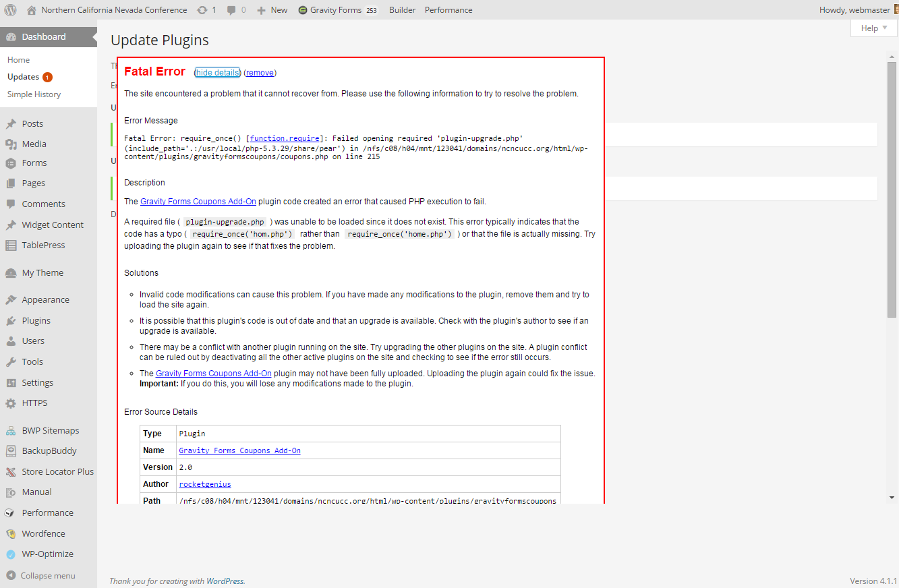Collapse the admin sidebar menu
The height and width of the screenshot is (588, 899).
[41, 576]
